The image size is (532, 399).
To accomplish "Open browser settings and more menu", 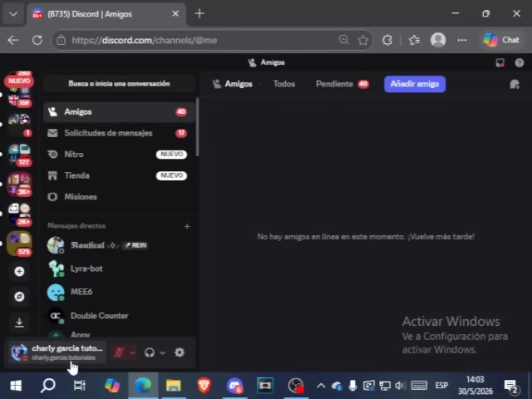I will pos(462,40).
